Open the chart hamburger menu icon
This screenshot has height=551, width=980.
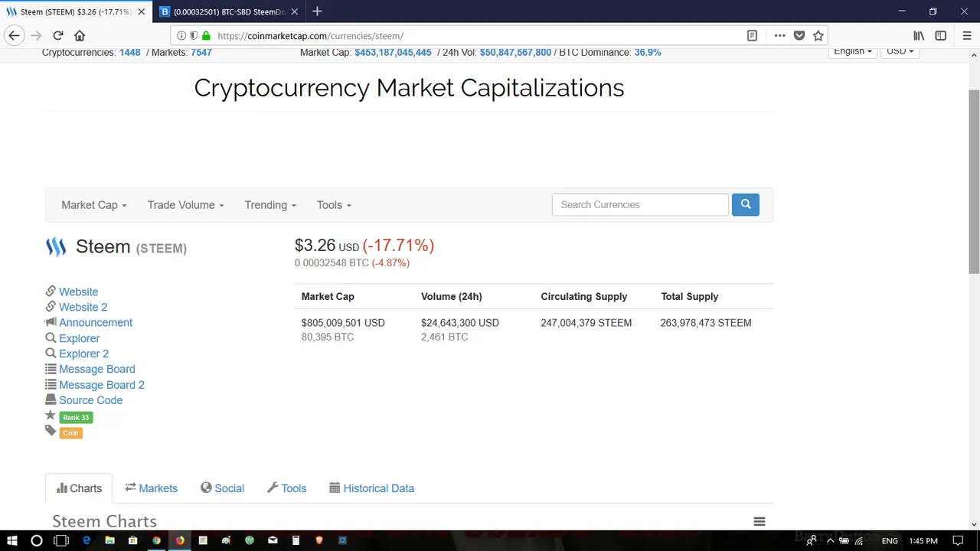[759, 521]
